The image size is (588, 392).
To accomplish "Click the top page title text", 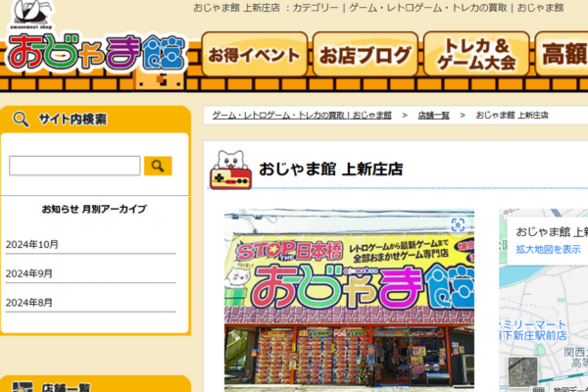I will 378,8.
